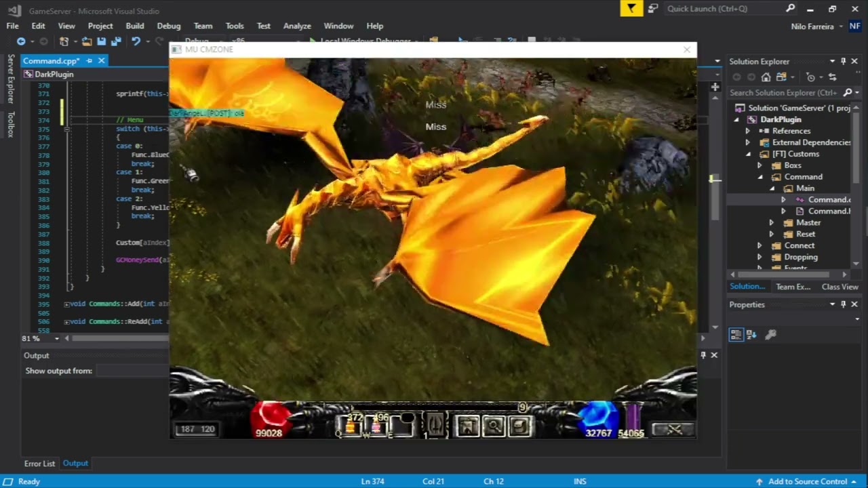Click the Nilo Farreira account name

pos(812,26)
